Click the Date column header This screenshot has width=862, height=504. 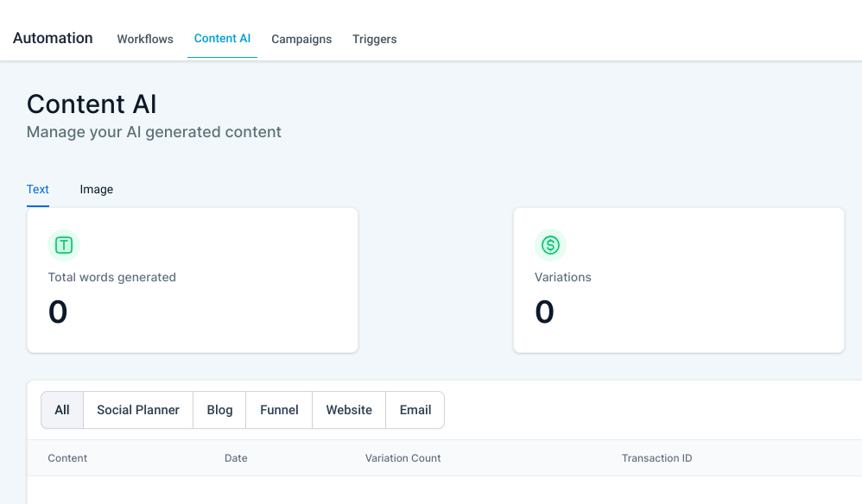point(236,458)
